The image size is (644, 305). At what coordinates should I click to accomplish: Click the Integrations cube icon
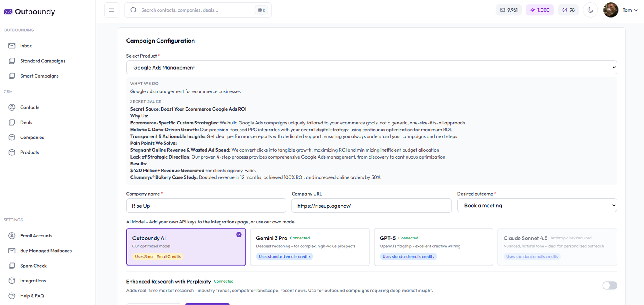point(12,281)
